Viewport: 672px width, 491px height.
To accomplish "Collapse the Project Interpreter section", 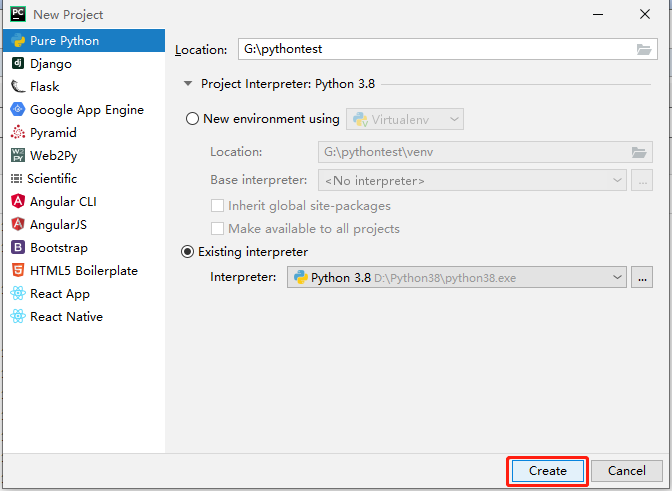I will (x=187, y=85).
